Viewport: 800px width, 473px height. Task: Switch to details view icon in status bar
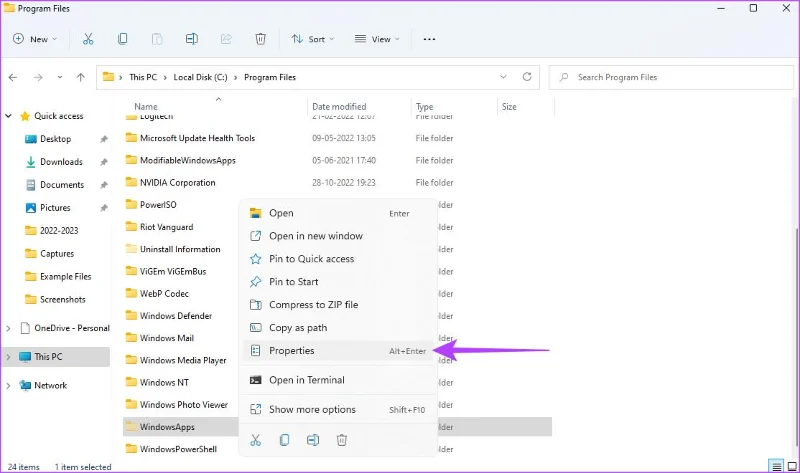(x=777, y=466)
